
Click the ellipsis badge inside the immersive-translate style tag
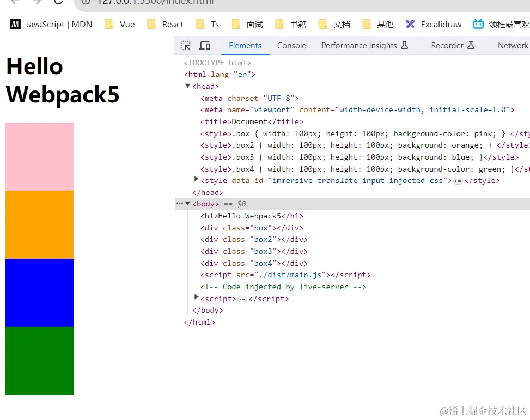tap(458, 181)
